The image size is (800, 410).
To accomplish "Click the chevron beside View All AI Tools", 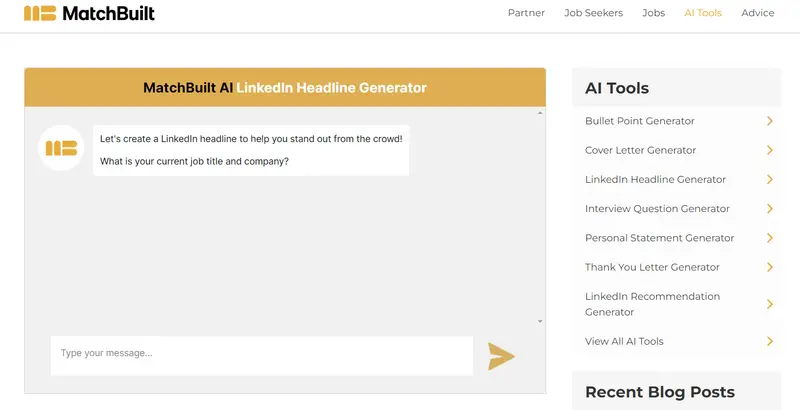I will pos(769,341).
